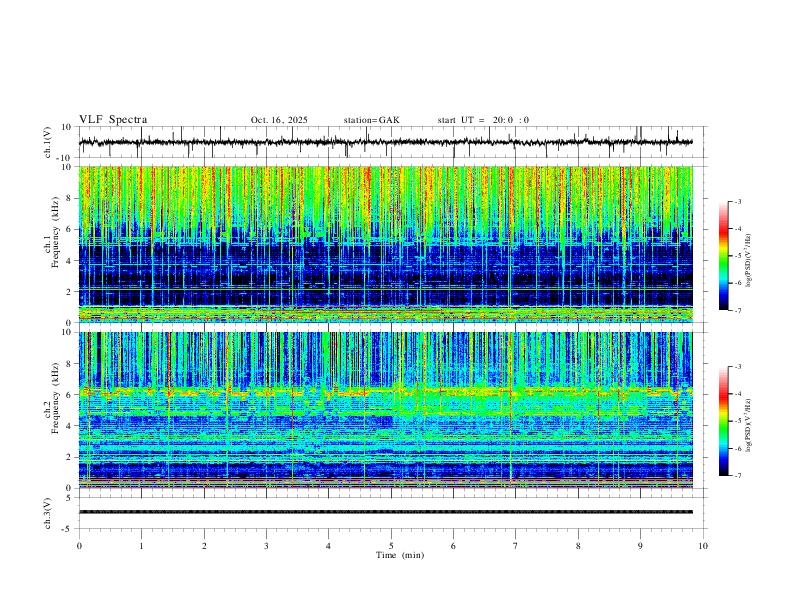Click time axis tick label "7"
The image size is (792, 612).
pyautogui.click(x=516, y=546)
